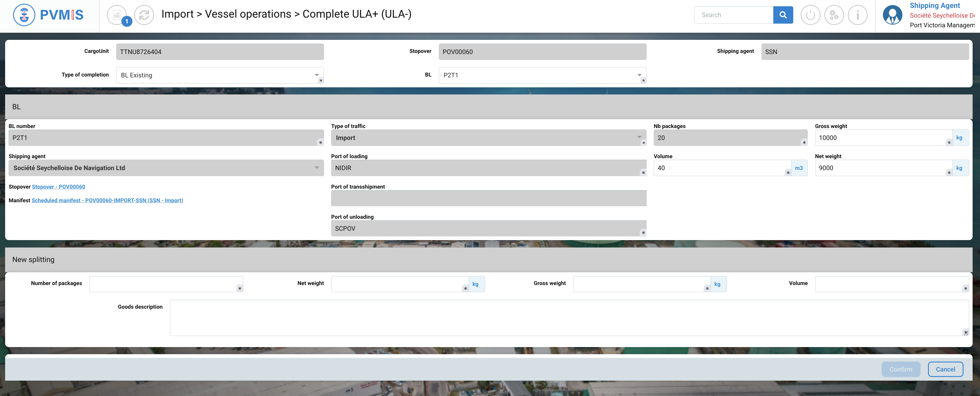The image size is (980, 396).
Task: Expand the Shipping agent Société Seychelloise dropdown
Action: pos(165,168)
